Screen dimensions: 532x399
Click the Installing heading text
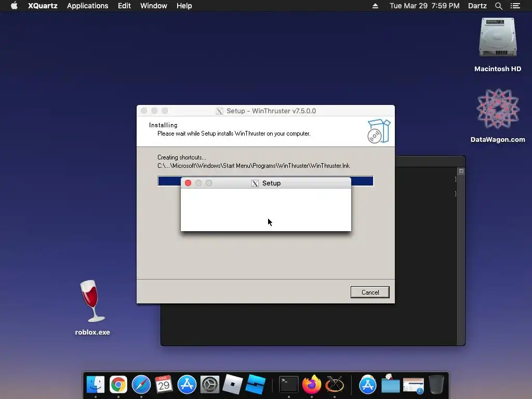pos(163,125)
